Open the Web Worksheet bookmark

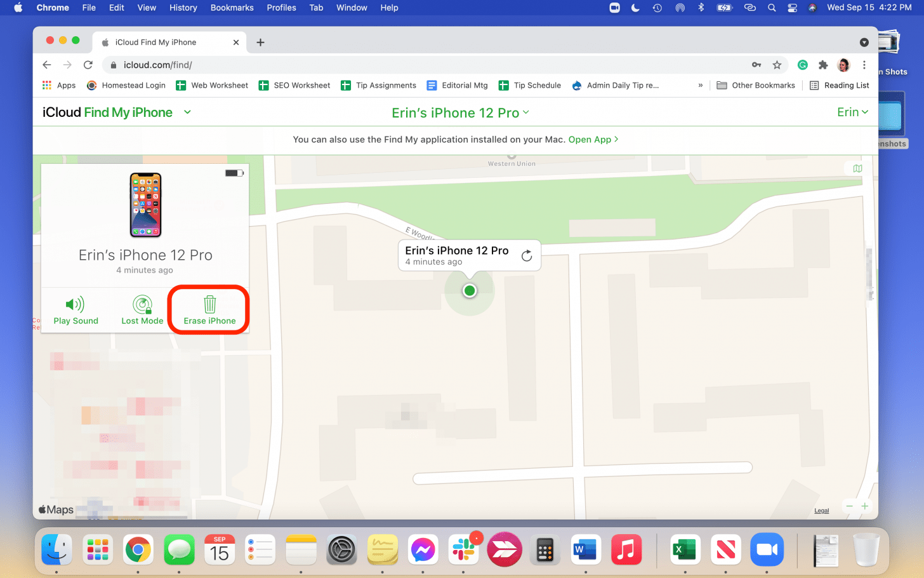(212, 85)
